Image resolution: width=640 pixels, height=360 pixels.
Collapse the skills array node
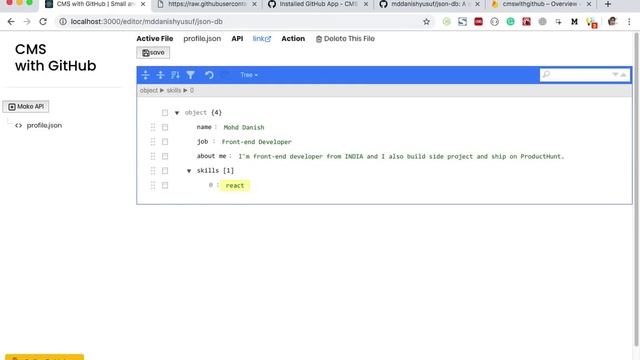(x=189, y=171)
